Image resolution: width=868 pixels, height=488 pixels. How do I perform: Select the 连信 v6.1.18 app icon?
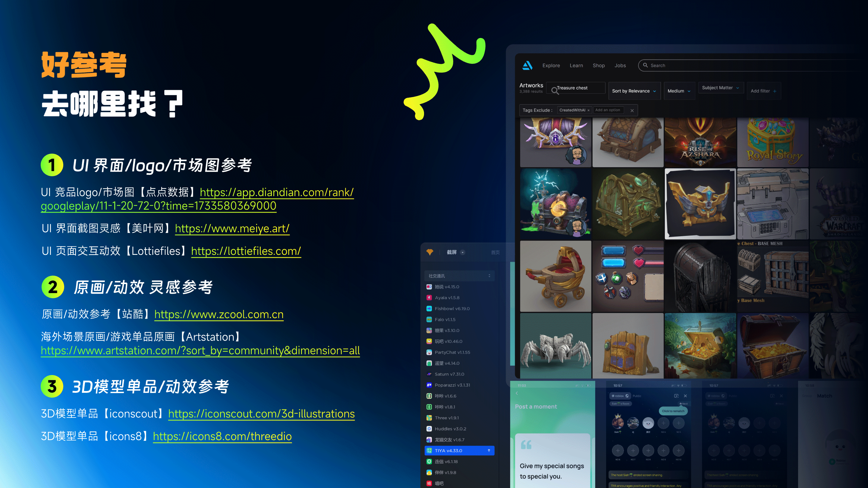(429, 461)
